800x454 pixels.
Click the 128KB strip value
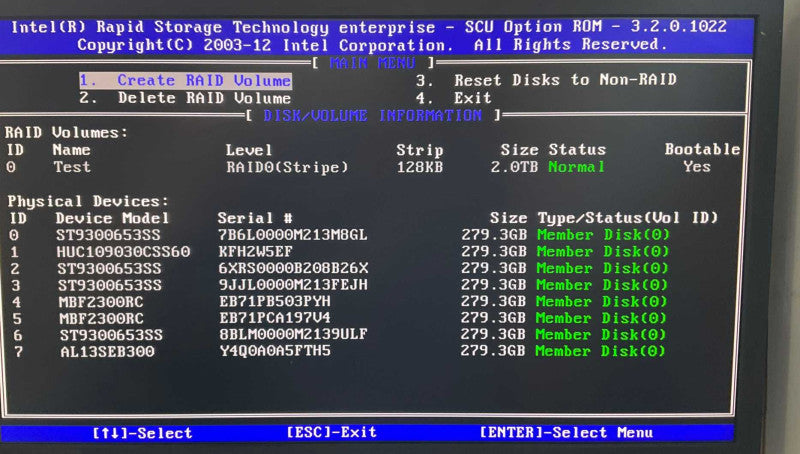[x=420, y=167]
